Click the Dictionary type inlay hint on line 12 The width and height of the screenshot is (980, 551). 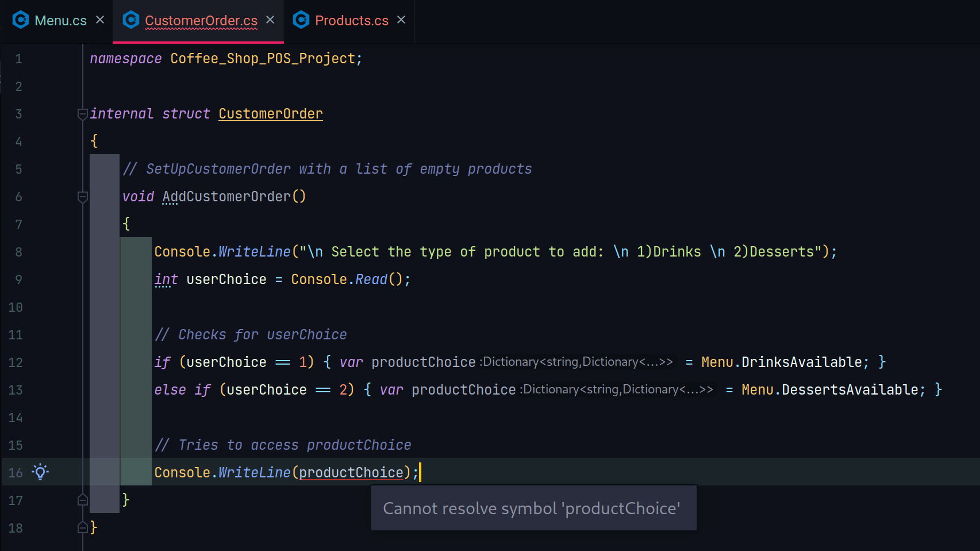click(x=578, y=362)
